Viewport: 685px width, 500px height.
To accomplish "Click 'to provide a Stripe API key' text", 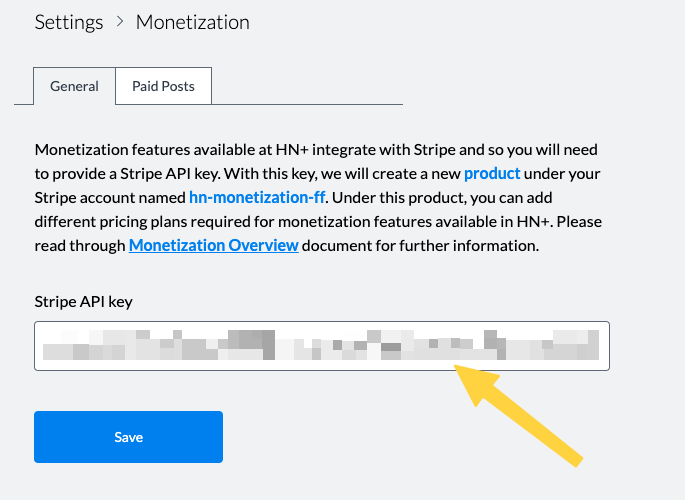I will (128, 174).
